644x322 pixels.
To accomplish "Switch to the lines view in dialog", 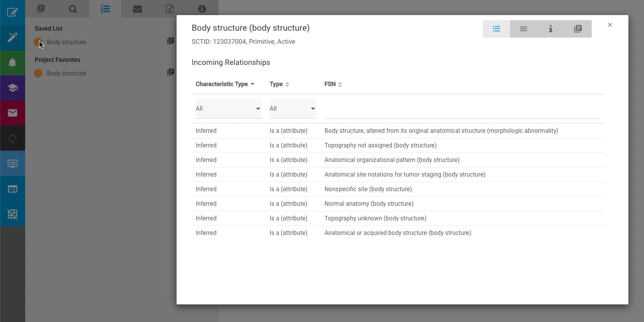I will pos(524,29).
